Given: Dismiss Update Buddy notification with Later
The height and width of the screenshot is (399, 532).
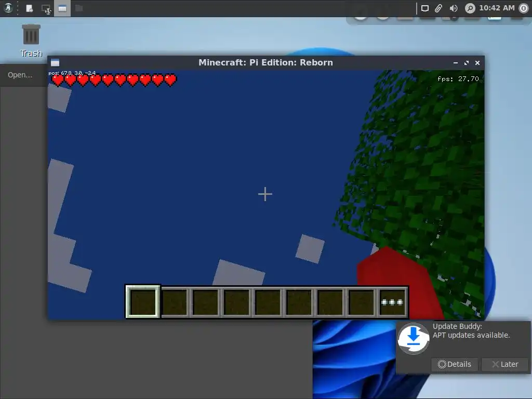Looking at the screenshot, I should tap(505, 364).
